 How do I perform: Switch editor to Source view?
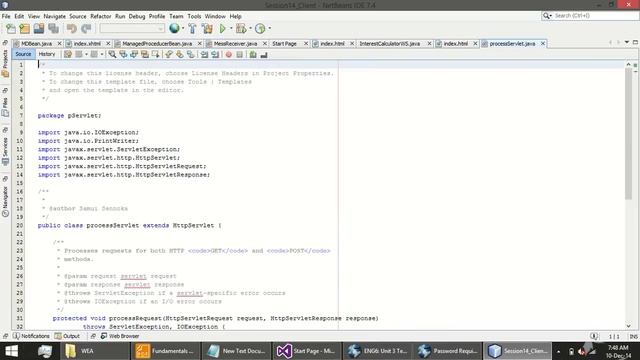coord(23,54)
